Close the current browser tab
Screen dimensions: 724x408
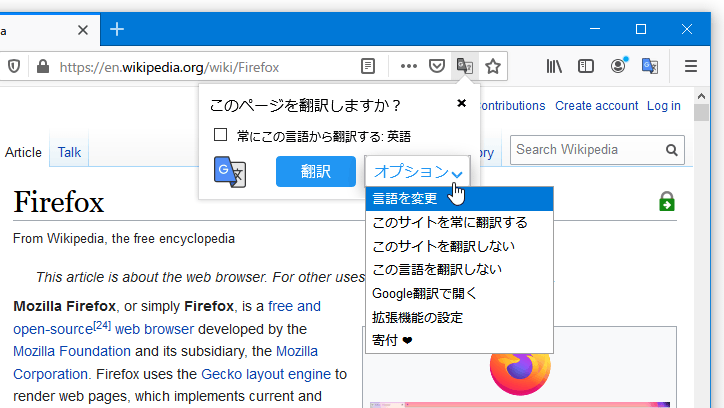coord(83,30)
